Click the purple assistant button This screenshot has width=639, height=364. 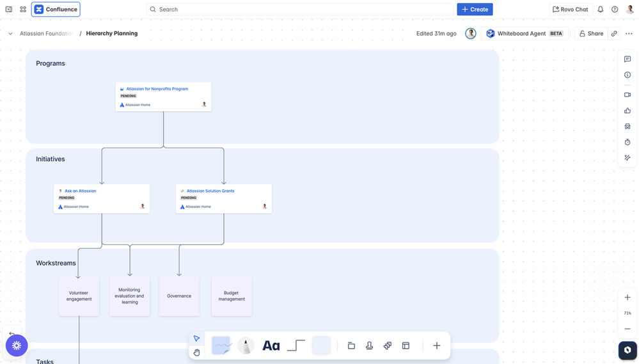tap(17, 345)
